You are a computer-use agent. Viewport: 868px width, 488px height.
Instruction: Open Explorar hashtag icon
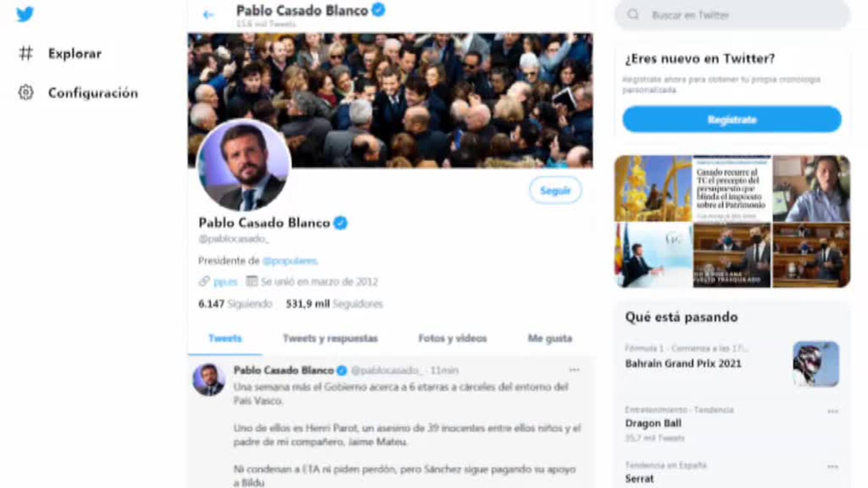click(x=26, y=53)
